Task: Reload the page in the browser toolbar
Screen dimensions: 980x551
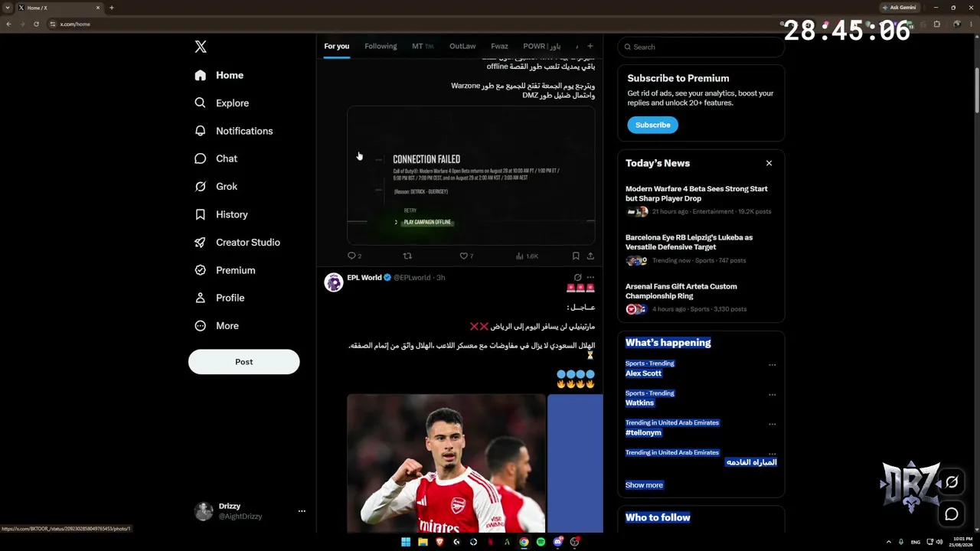Action: (x=36, y=24)
